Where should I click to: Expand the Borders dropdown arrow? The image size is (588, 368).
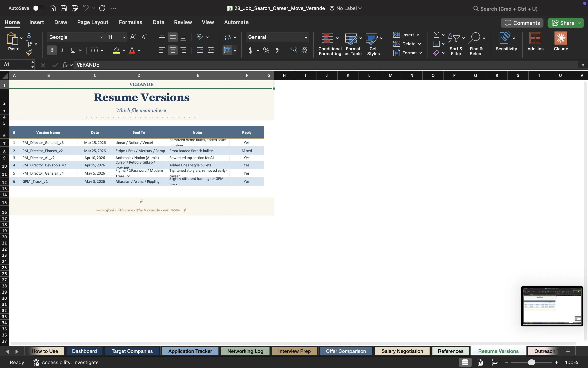pos(102,51)
